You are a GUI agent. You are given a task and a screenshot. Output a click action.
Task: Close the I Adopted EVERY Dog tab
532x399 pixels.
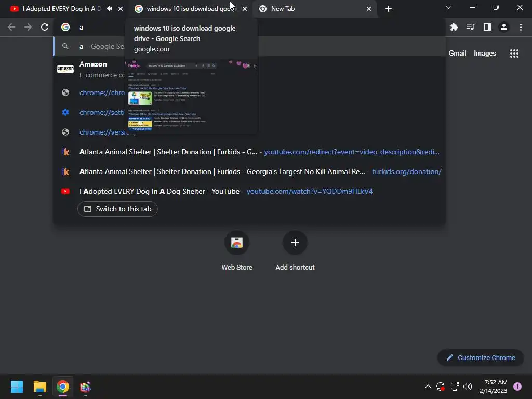click(x=121, y=9)
